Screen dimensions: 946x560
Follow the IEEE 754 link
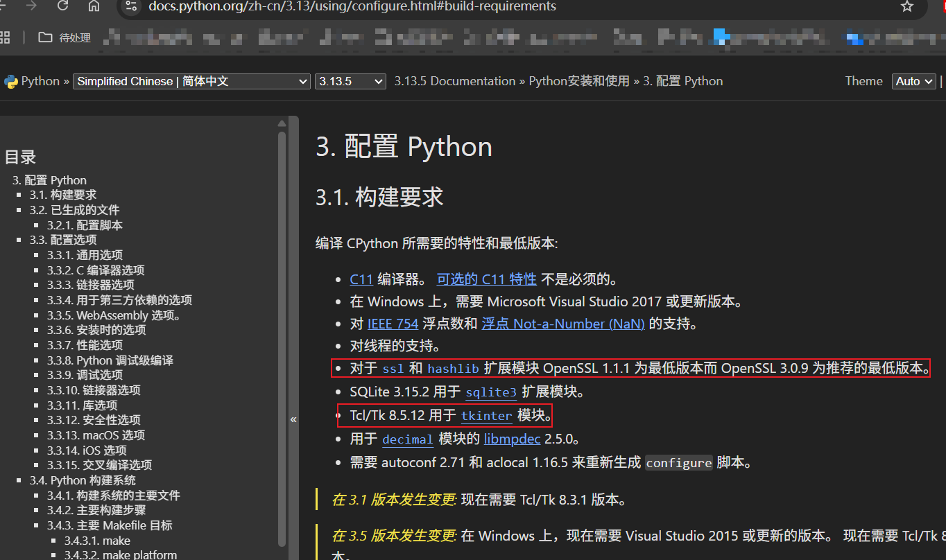coord(393,324)
